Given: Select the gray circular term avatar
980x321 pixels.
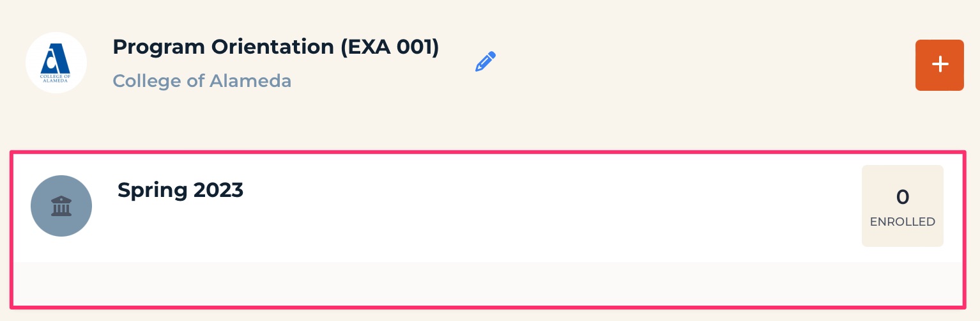Looking at the screenshot, I should pos(61,206).
